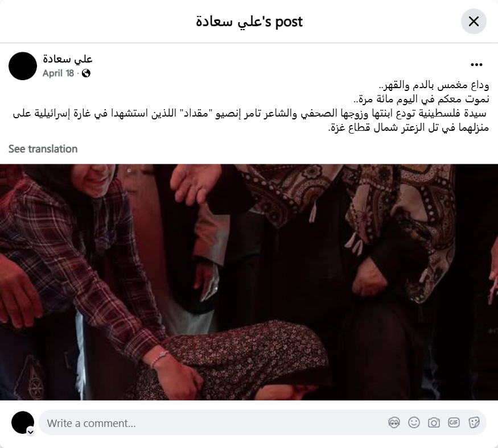
Task: Click the post title header
Action: [x=249, y=22]
